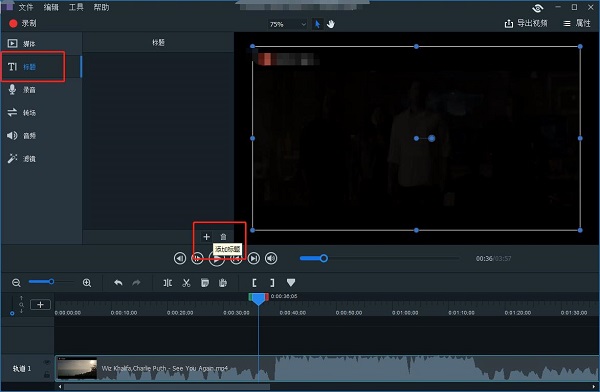Open the 编辑 menu
The height and width of the screenshot is (392, 600).
(x=51, y=7)
